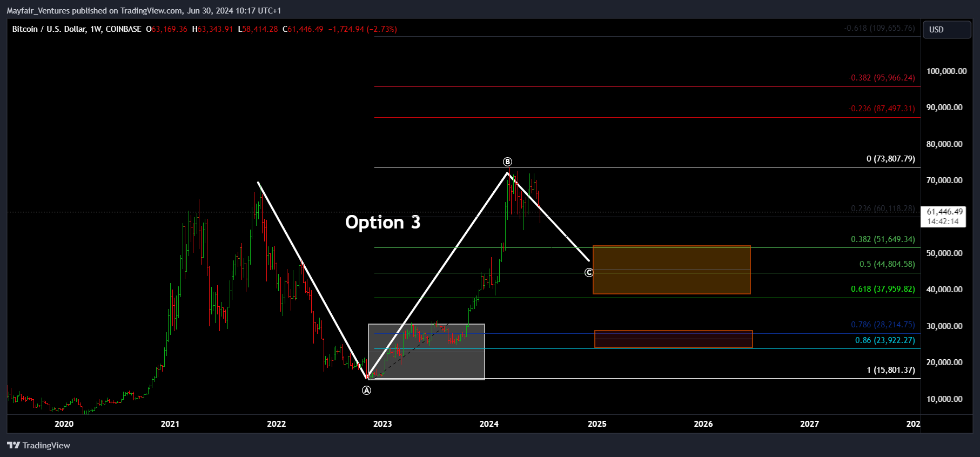This screenshot has width=980, height=457.
Task: Click the 100,000.00 price axis label
Action: tap(947, 71)
